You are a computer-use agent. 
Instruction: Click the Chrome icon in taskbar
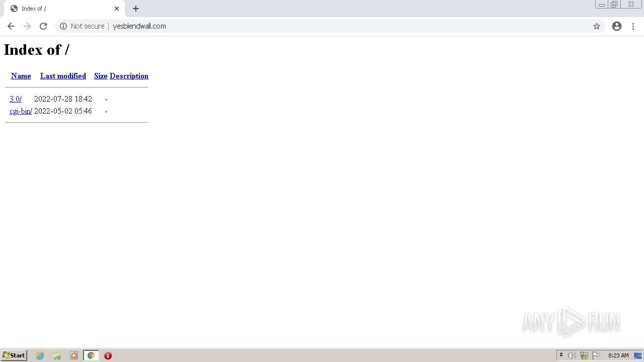[x=91, y=355]
